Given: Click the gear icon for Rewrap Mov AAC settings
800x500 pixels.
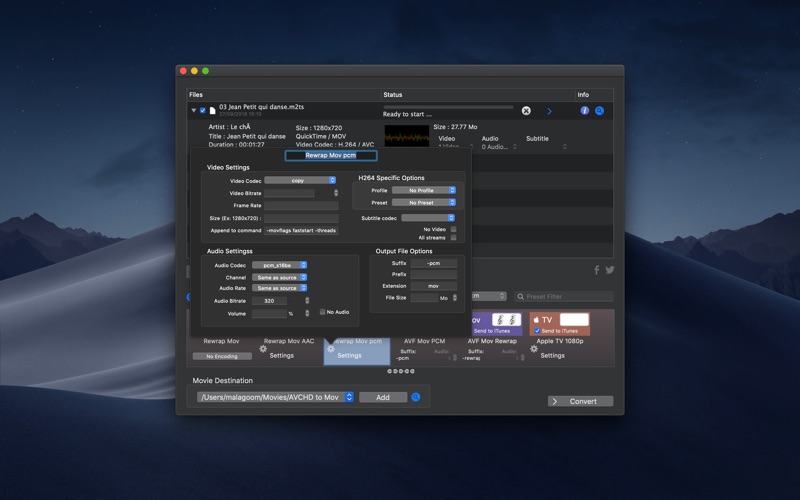Looking at the screenshot, I should [263, 349].
